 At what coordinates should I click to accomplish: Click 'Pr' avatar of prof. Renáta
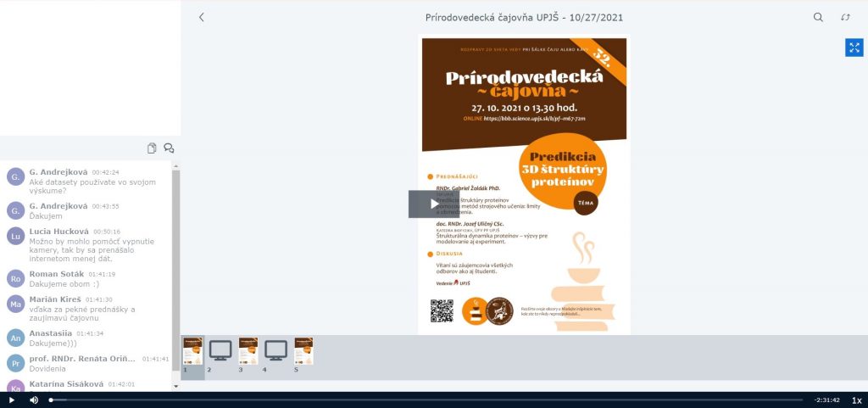16,364
